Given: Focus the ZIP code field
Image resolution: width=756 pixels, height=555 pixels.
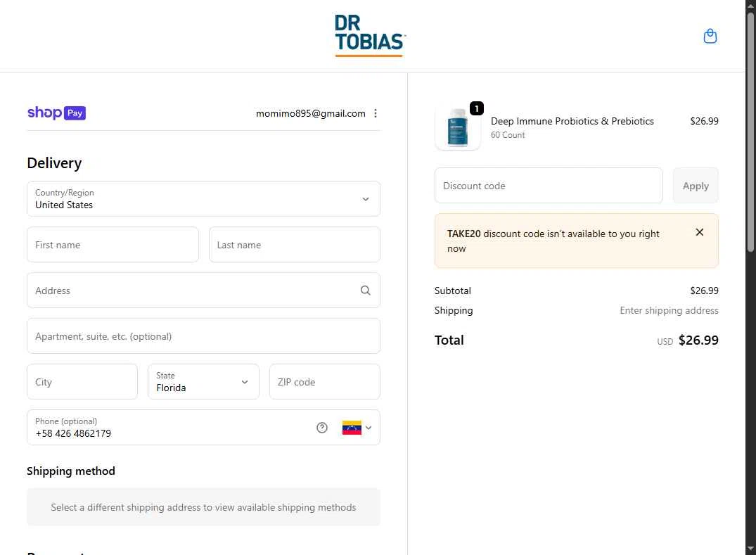Looking at the screenshot, I should (324, 381).
